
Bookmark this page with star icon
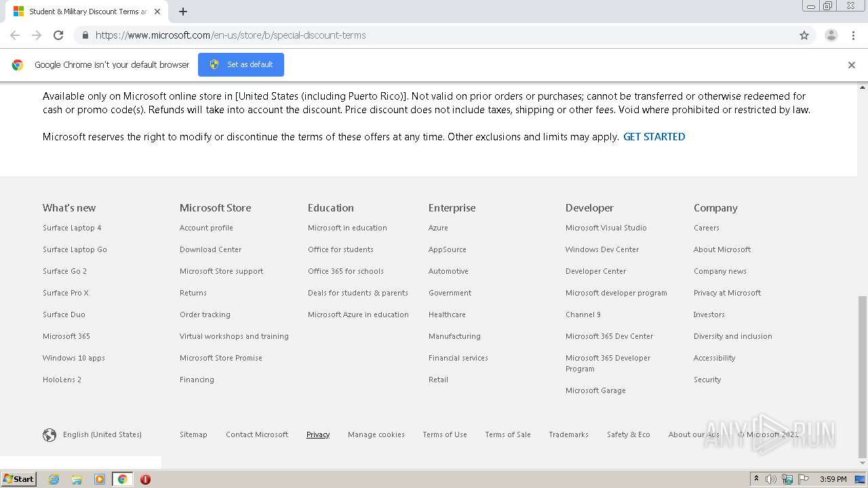(804, 35)
